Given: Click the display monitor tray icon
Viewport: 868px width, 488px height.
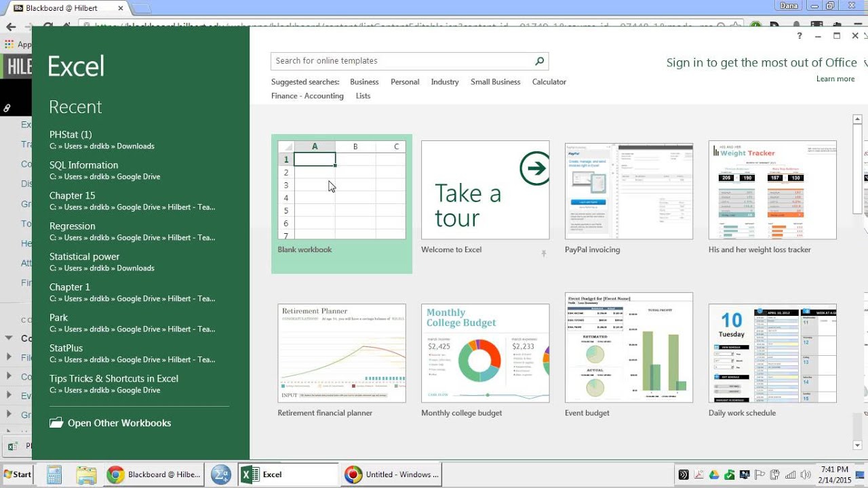Looking at the screenshot, I should click(x=745, y=474).
